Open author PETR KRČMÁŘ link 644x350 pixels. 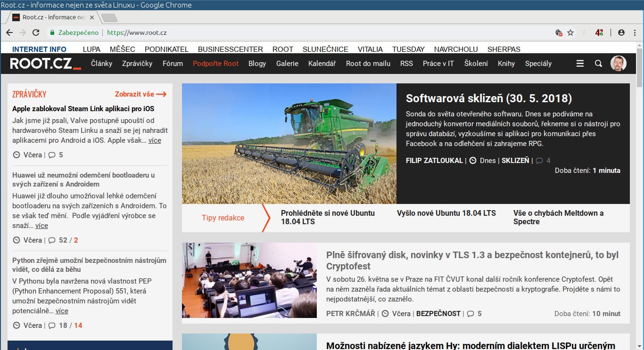(x=351, y=314)
